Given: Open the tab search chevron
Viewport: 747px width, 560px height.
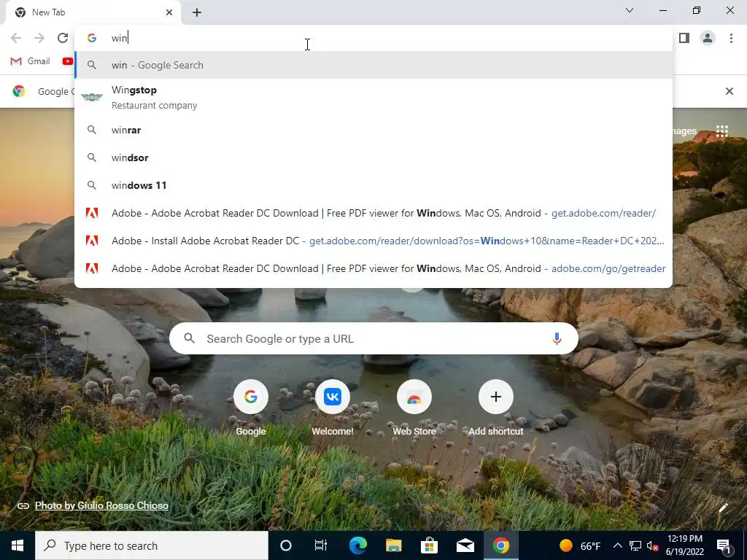Looking at the screenshot, I should [630, 10].
